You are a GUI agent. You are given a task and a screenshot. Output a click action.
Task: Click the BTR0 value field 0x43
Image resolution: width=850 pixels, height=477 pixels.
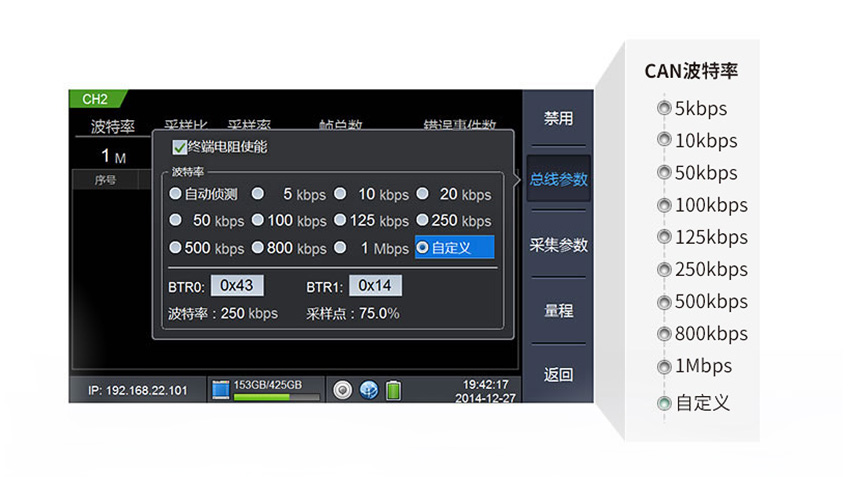click(237, 286)
